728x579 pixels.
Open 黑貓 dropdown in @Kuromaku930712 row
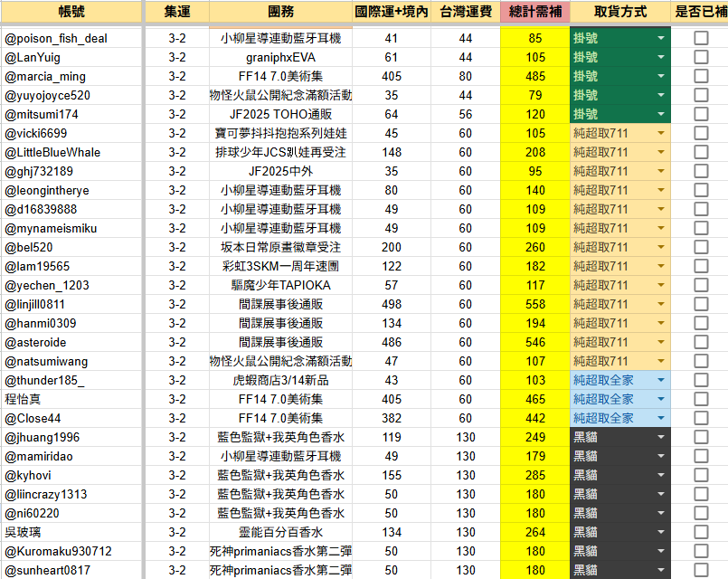pyautogui.click(x=661, y=551)
